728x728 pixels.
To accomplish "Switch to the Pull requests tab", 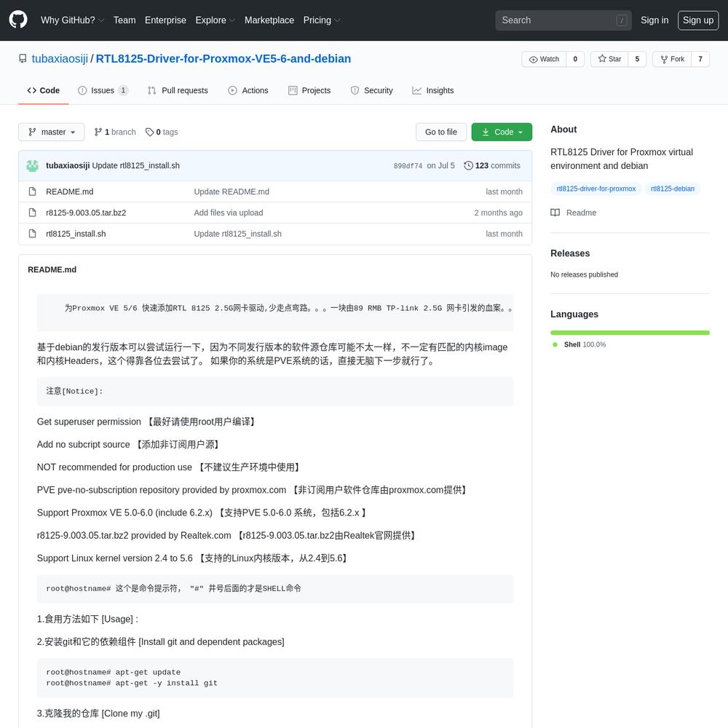I will coord(178,90).
